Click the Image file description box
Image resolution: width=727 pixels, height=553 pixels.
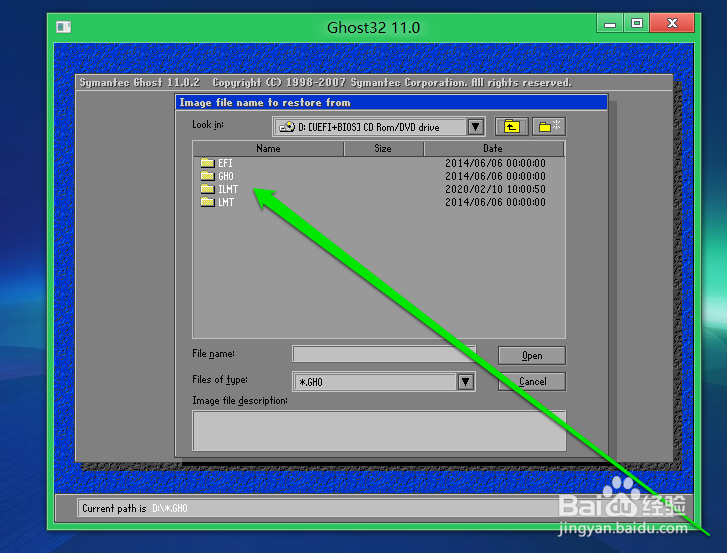tap(379, 431)
